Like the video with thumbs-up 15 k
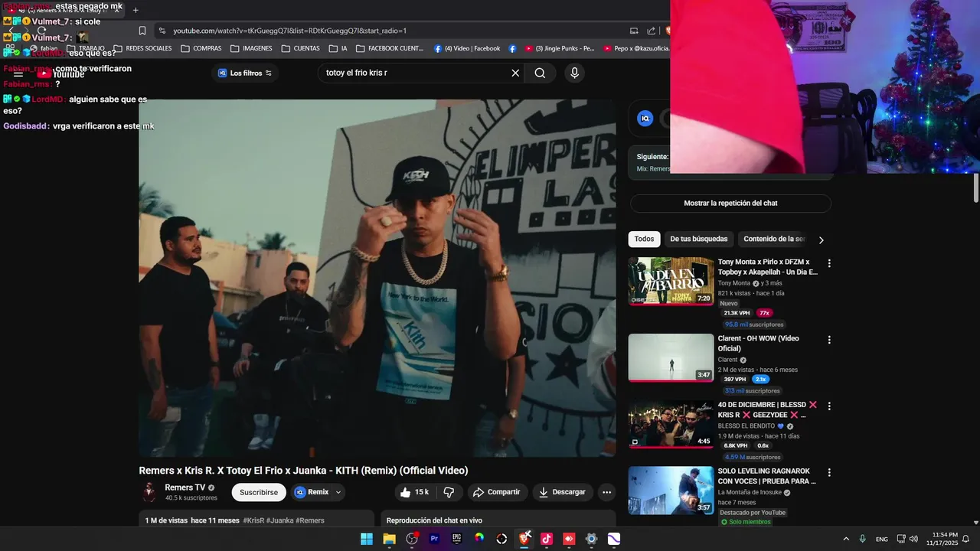This screenshot has height=551, width=980. point(414,492)
